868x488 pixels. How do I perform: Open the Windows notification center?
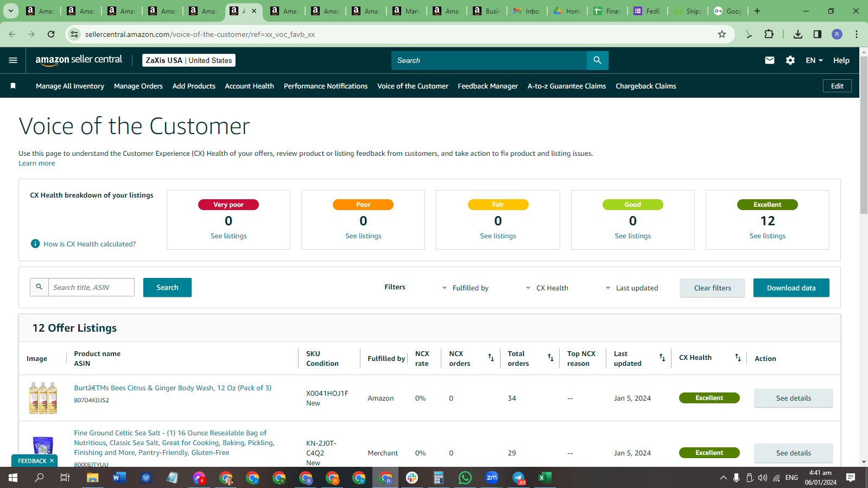pos(851,478)
